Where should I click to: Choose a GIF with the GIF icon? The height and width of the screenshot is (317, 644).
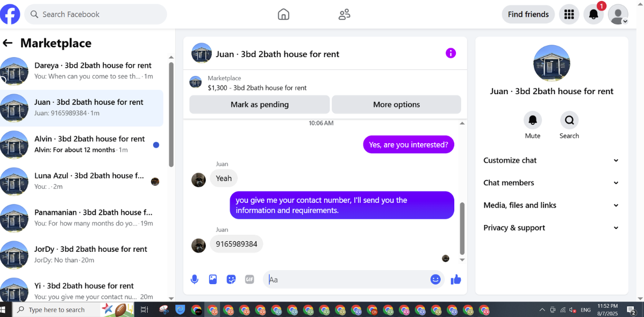click(x=249, y=279)
